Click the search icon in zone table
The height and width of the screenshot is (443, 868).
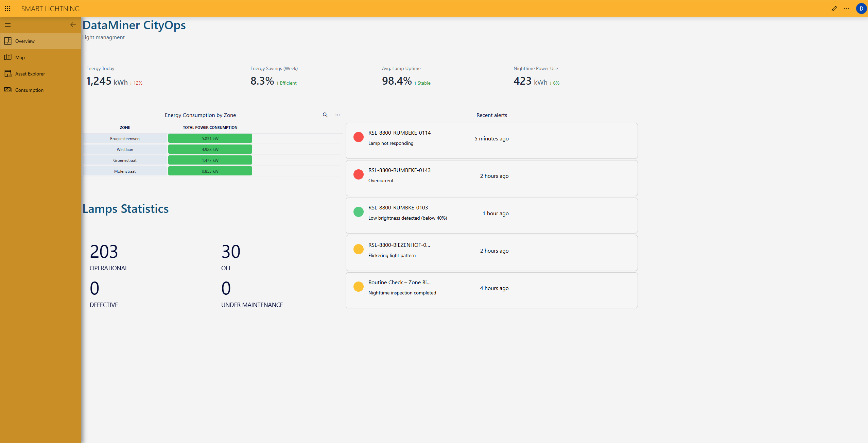tap(325, 115)
